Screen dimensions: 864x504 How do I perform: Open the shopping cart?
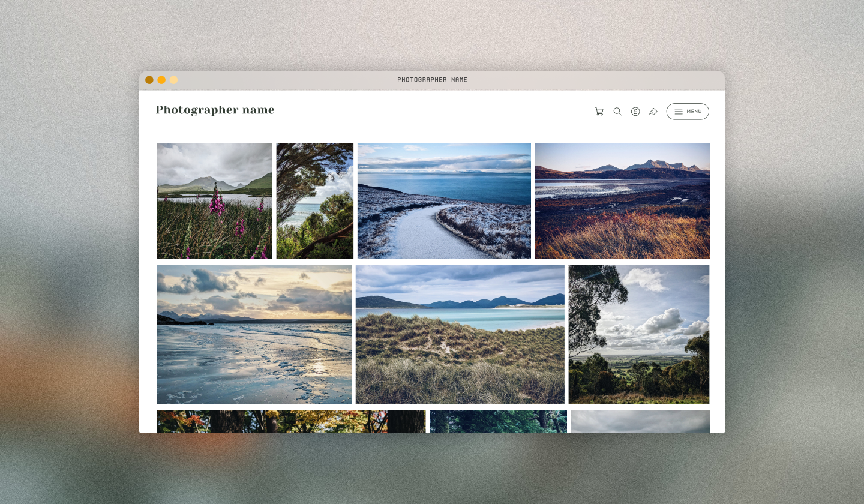click(599, 111)
